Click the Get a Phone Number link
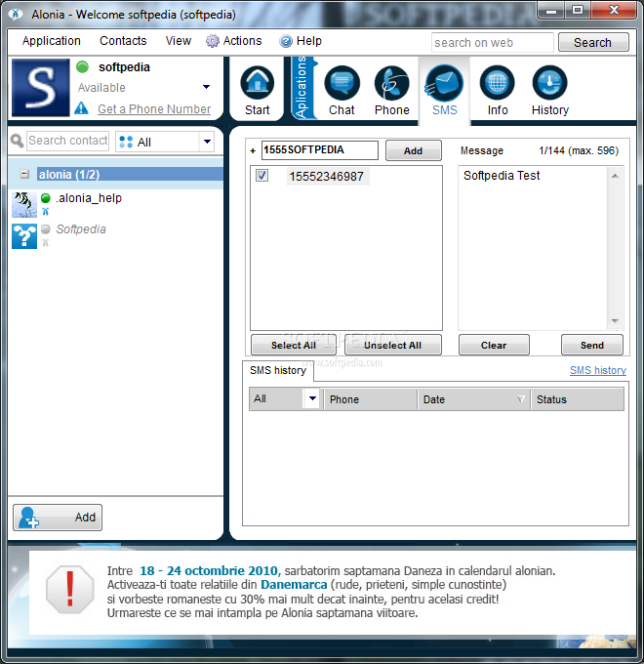Viewport: 644px width, 664px height. [154, 108]
